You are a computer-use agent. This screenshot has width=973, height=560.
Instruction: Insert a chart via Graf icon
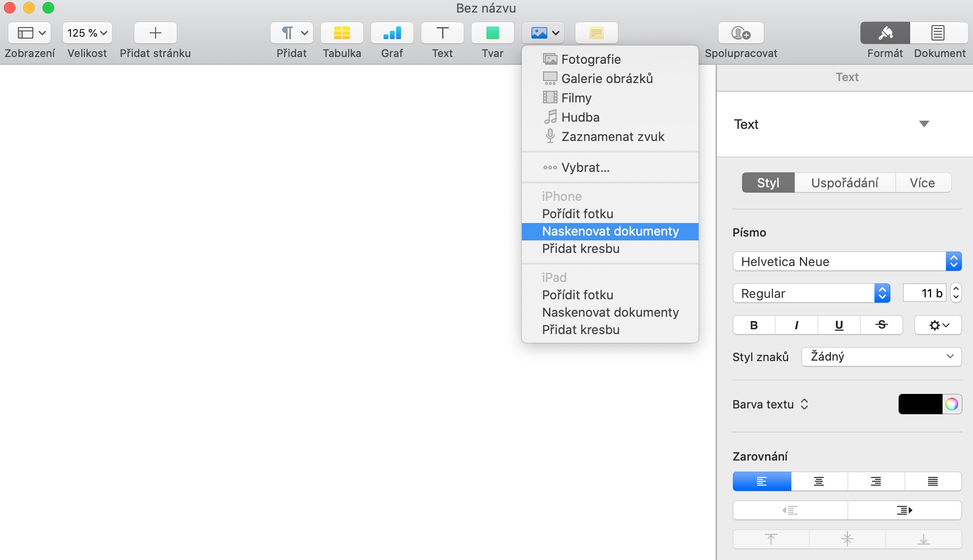click(x=392, y=33)
